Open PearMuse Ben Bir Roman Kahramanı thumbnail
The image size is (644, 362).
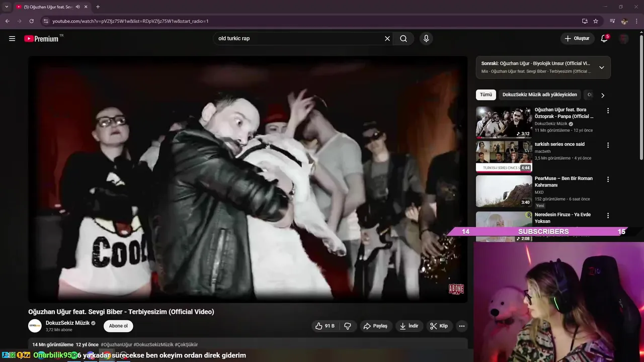tap(504, 191)
